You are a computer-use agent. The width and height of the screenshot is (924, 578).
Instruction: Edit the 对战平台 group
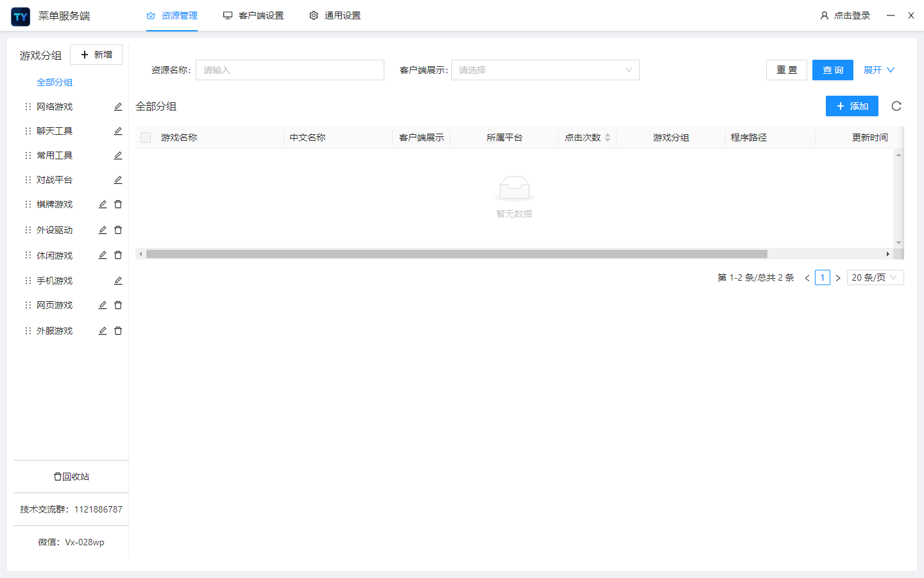pyautogui.click(x=118, y=180)
